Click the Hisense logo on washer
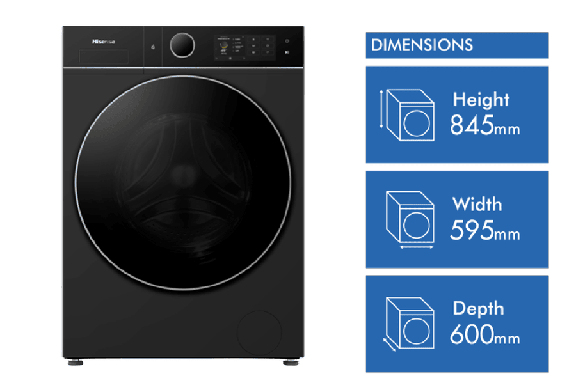 point(102,42)
